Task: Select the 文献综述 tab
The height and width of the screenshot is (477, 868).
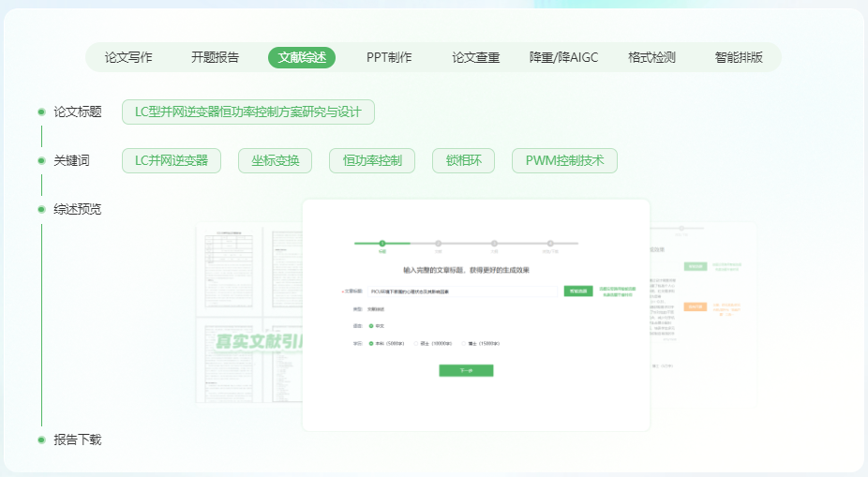Action: (302, 57)
